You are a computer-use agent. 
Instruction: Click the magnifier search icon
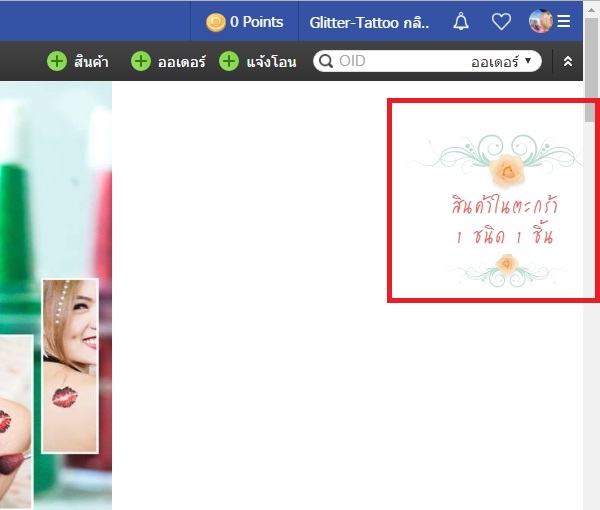coord(326,61)
